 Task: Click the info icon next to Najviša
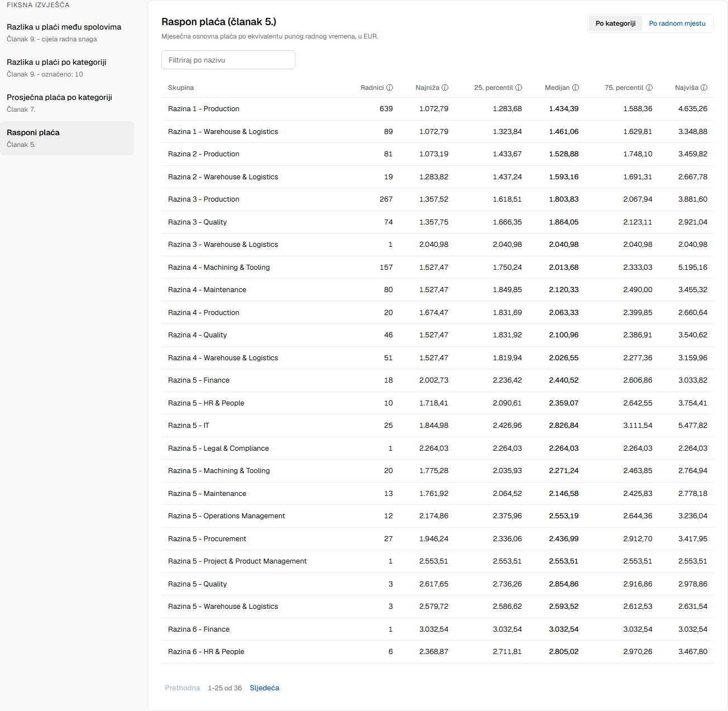[x=704, y=88]
